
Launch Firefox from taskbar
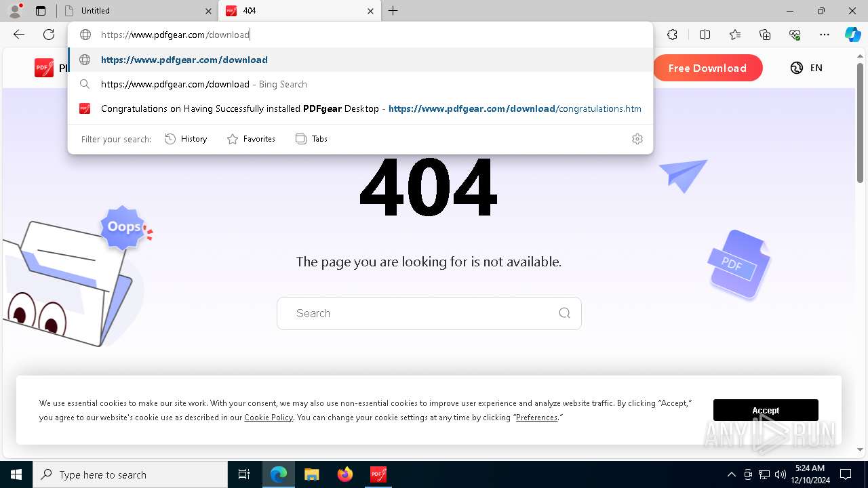[x=345, y=474]
